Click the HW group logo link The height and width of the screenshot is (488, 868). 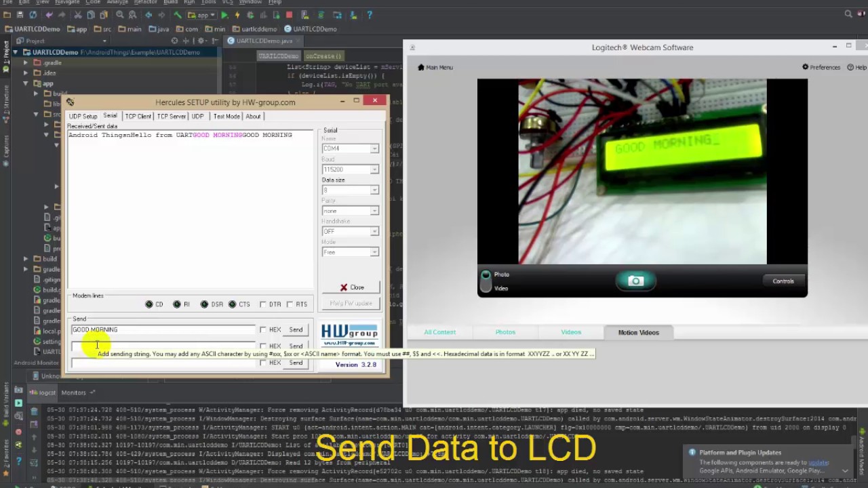[349, 335]
